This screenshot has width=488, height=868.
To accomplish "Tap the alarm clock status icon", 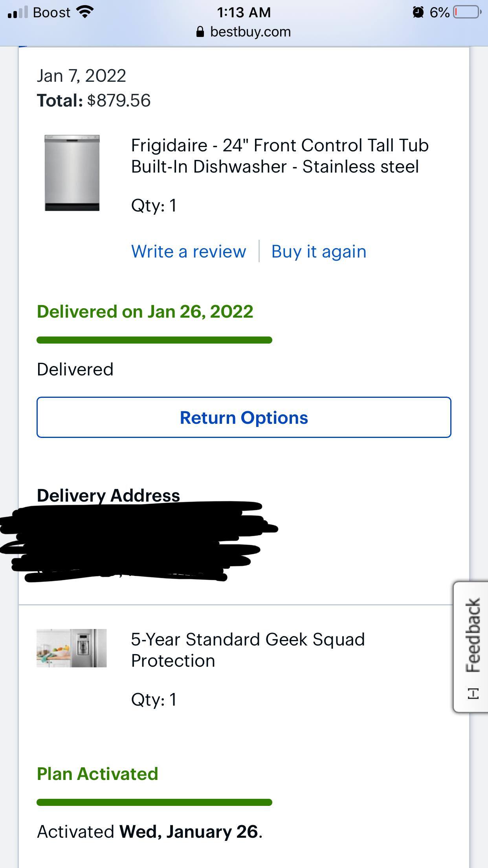I will 418,12.
